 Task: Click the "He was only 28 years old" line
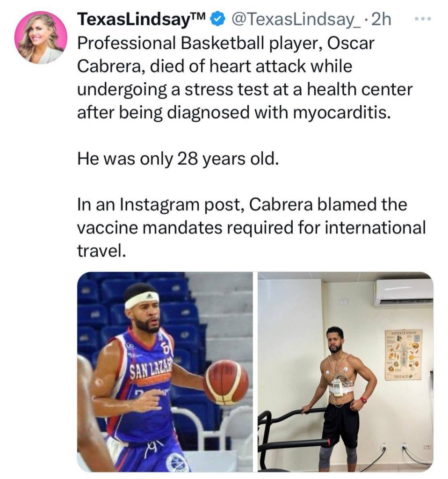click(178, 160)
